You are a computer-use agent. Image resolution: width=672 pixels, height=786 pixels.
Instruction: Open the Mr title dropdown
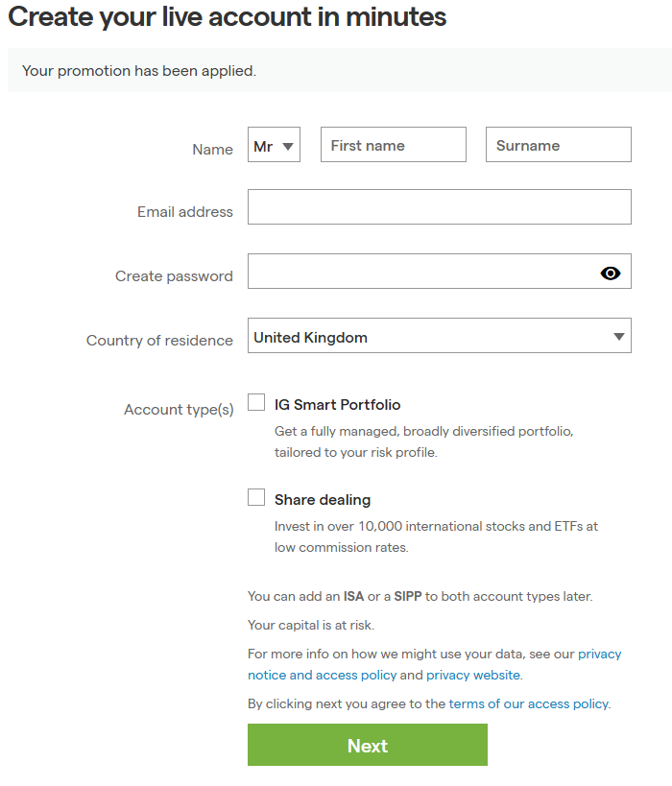point(274,146)
